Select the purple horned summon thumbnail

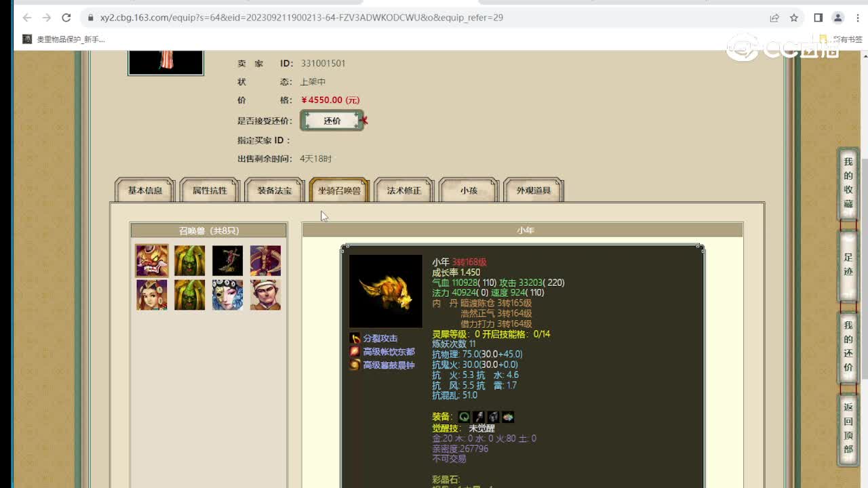[265, 260]
